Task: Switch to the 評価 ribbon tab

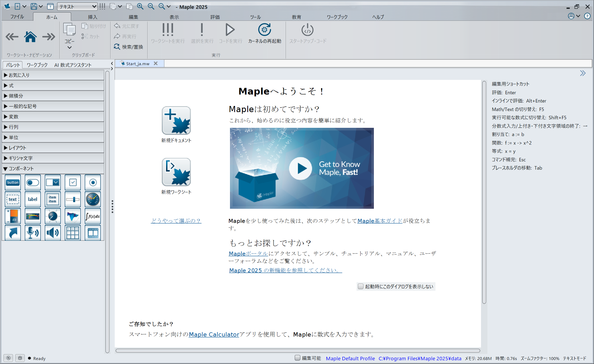Action: [x=215, y=17]
